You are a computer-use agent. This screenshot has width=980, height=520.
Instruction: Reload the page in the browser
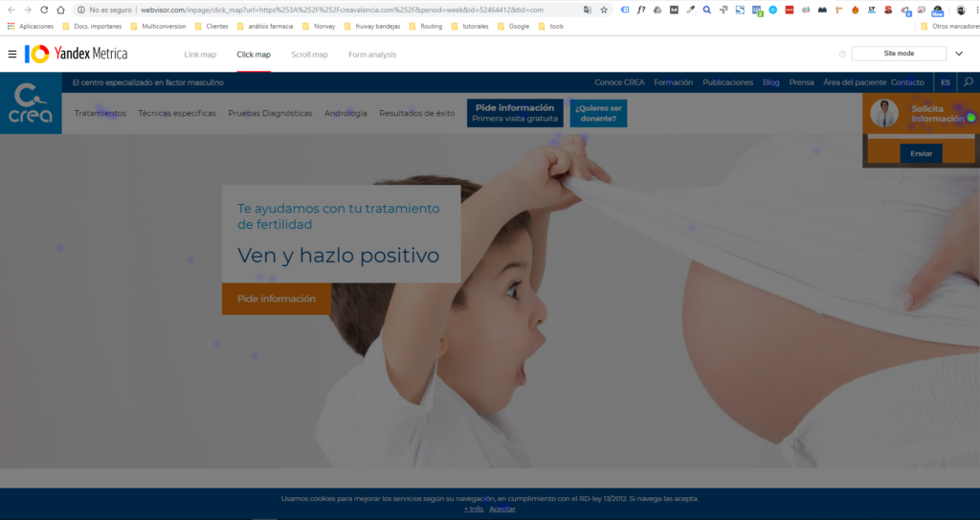[x=44, y=10]
